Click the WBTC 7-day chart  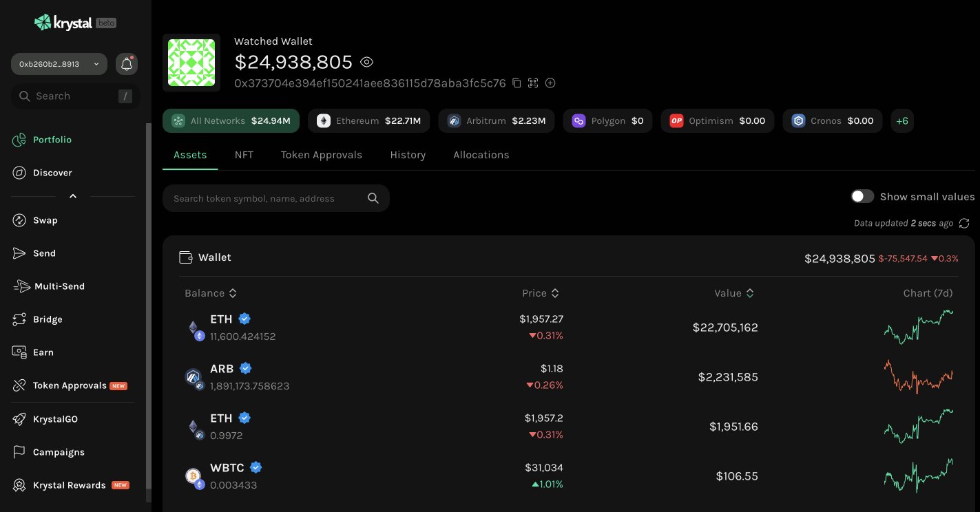919,476
